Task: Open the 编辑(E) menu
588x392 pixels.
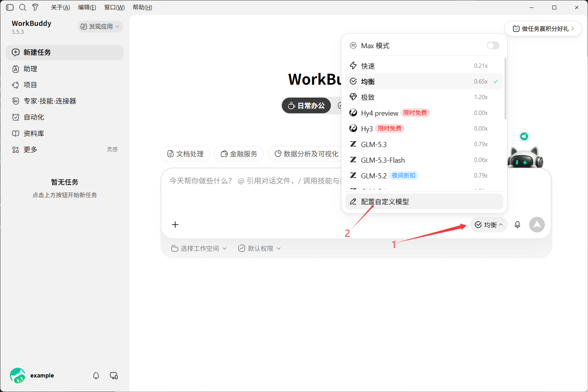Action: (87, 7)
